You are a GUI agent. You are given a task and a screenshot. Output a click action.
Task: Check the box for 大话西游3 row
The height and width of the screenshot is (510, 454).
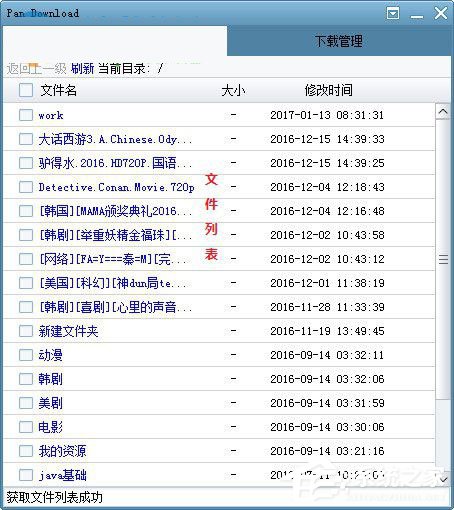tap(26, 139)
